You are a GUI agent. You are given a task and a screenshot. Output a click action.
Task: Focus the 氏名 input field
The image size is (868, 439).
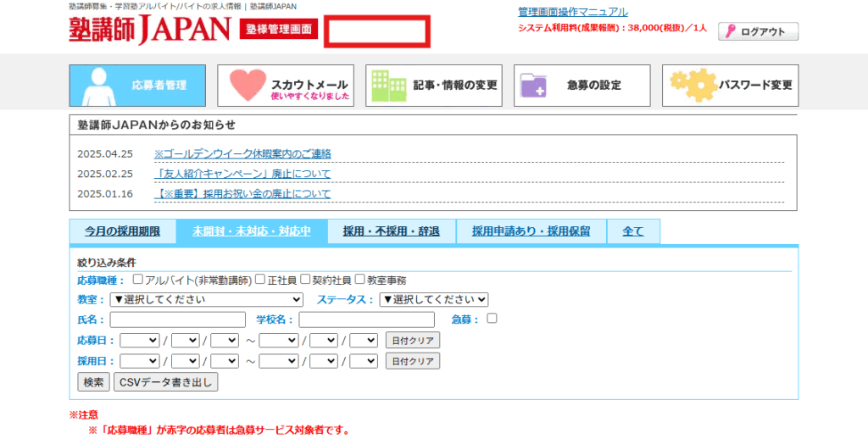pyautogui.click(x=178, y=320)
